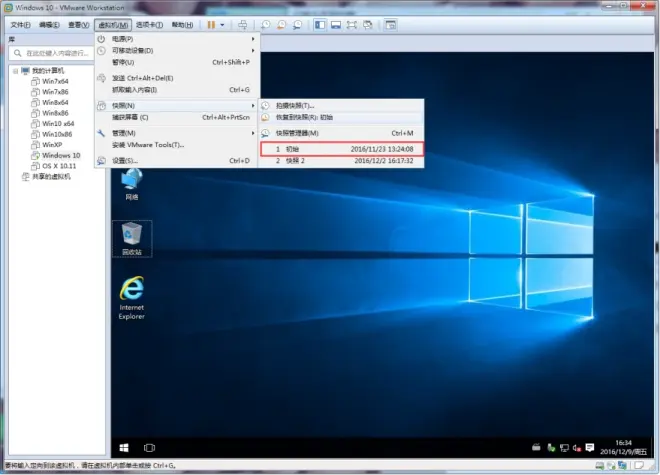Open the 文件(F) menu

[x=20, y=25]
